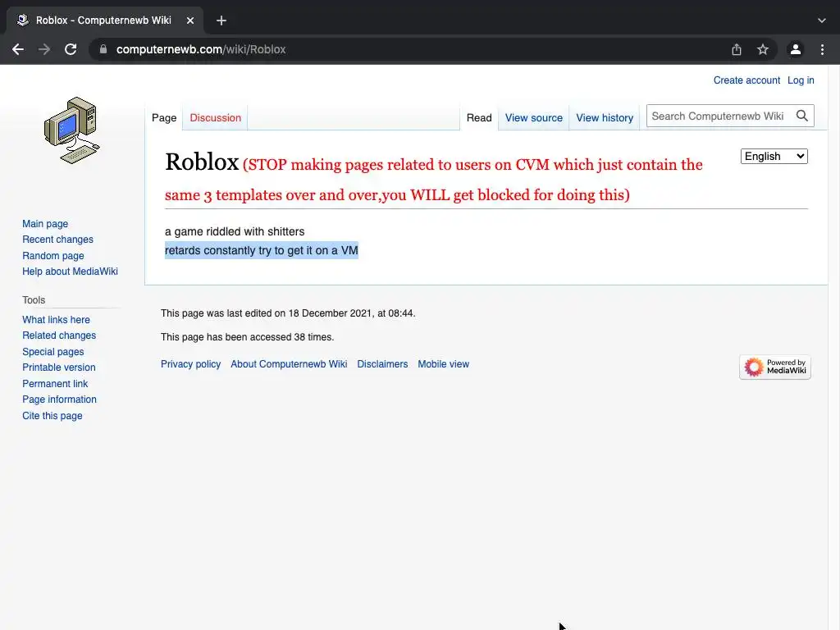Click What links here
Viewport: 840px width, 630px height.
pyautogui.click(x=57, y=320)
